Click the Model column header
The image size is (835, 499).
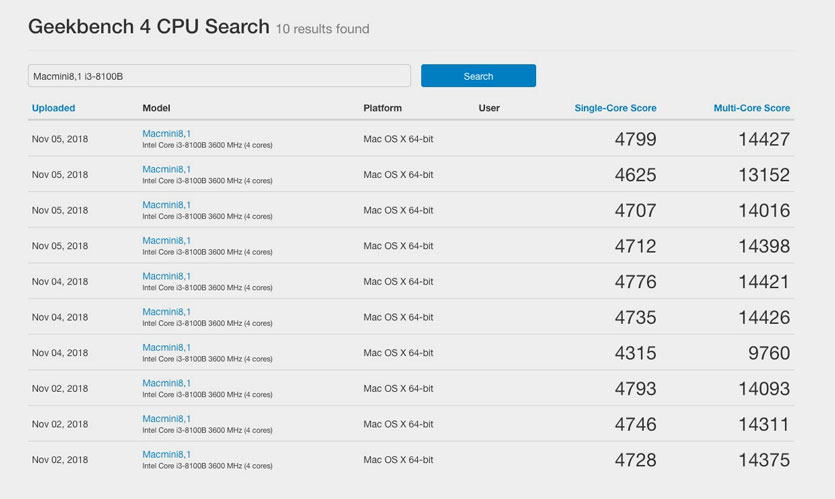[156, 108]
